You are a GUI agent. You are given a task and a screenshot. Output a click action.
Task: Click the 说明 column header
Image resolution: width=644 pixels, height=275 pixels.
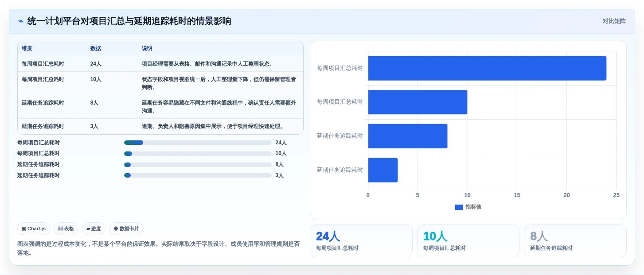pyautogui.click(x=147, y=49)
